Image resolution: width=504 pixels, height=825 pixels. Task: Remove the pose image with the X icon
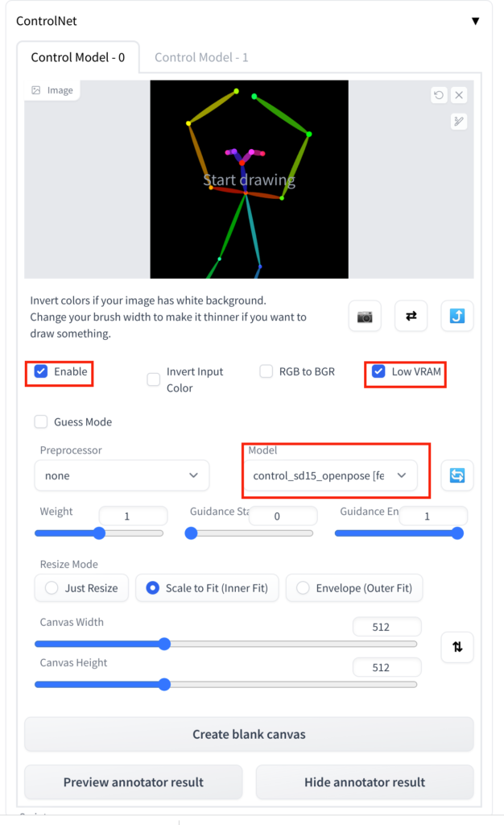click(459, 95)
